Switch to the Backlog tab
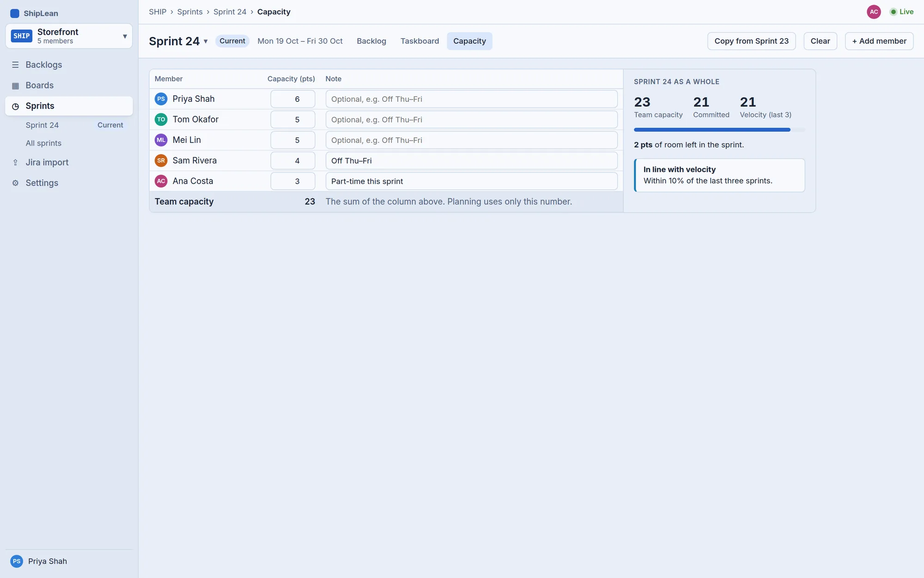 click(x=371, y=41)
